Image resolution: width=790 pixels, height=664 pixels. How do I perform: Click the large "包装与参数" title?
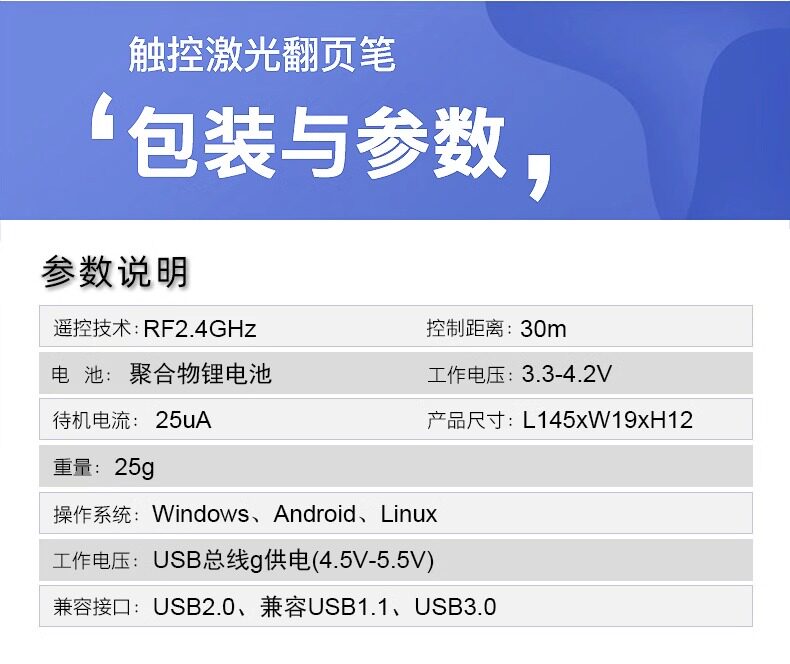click(x=319, y=141)
